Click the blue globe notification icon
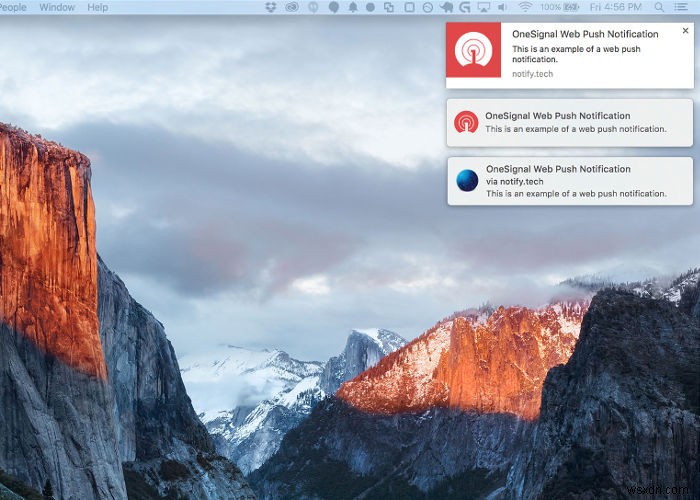 click(x=467, y=181)
